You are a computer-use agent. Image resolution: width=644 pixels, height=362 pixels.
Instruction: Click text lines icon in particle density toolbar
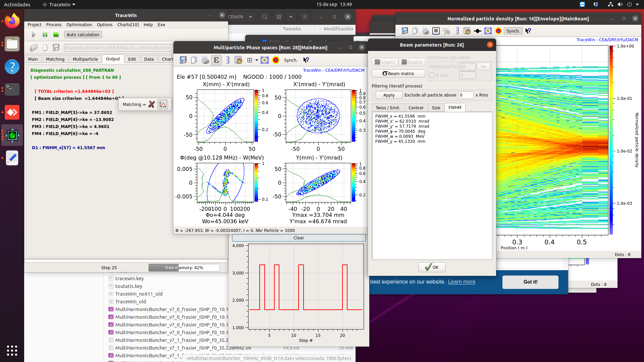(436, 31)
